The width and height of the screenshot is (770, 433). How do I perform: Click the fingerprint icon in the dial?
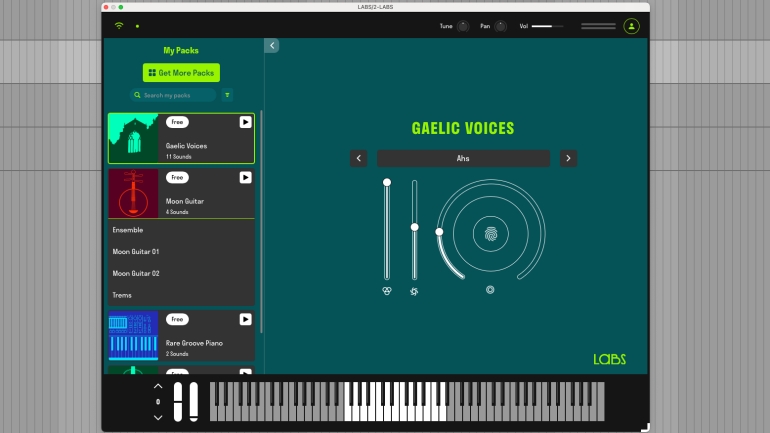pos(491,234)
